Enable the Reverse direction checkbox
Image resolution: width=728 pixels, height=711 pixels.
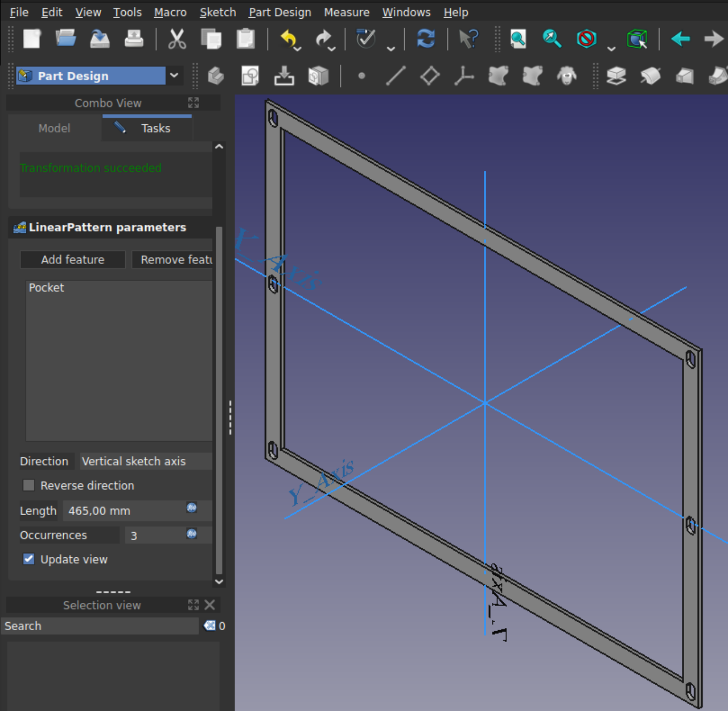click(x=29, y=486)
